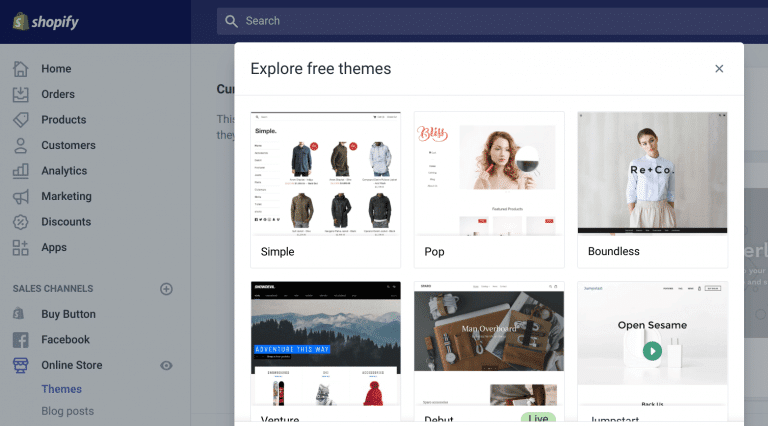Open Online Store sales channel
Viewport: 768px width, 426px height.
72,365
